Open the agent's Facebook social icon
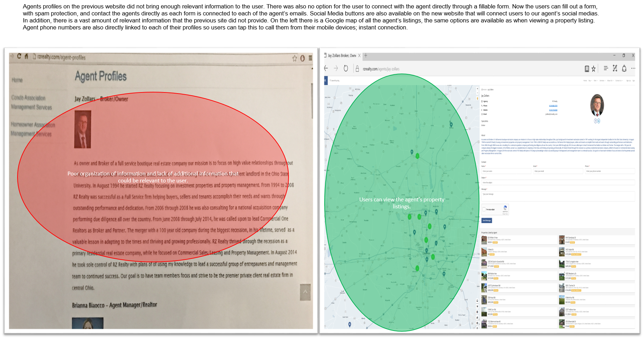The image size is (644, 339). 595,121
